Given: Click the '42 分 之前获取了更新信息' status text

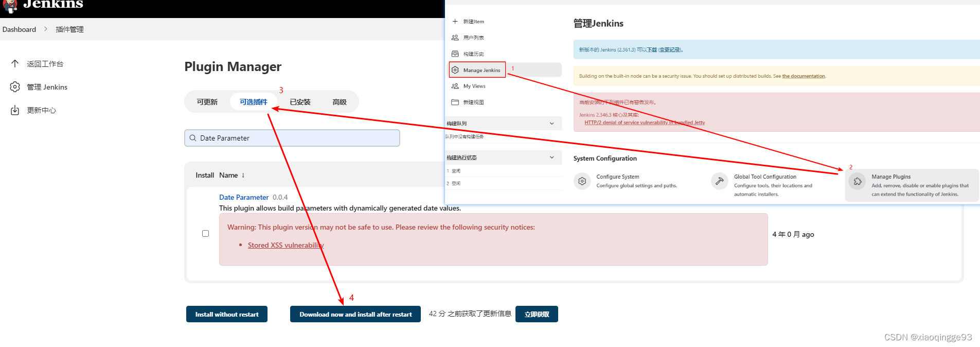Looking at the screenshot, I should tap(470, 314).
